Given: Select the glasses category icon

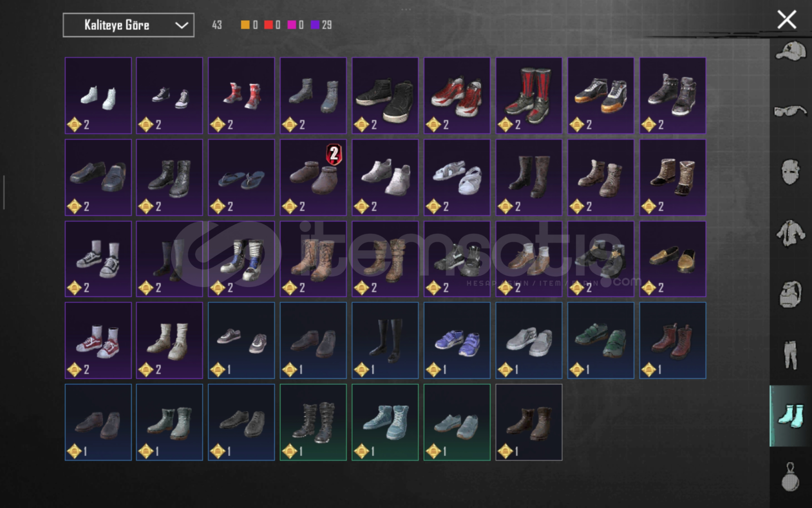Looking at the screenshot, I should click(x=790, y=111).
